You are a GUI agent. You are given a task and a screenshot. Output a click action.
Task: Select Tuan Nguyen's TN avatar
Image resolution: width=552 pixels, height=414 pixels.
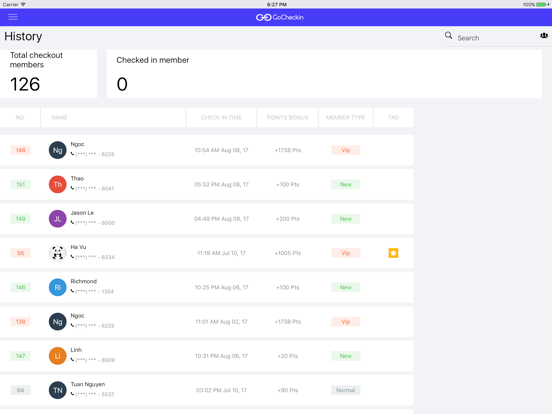pyautogui.click(x=57, y=390)
